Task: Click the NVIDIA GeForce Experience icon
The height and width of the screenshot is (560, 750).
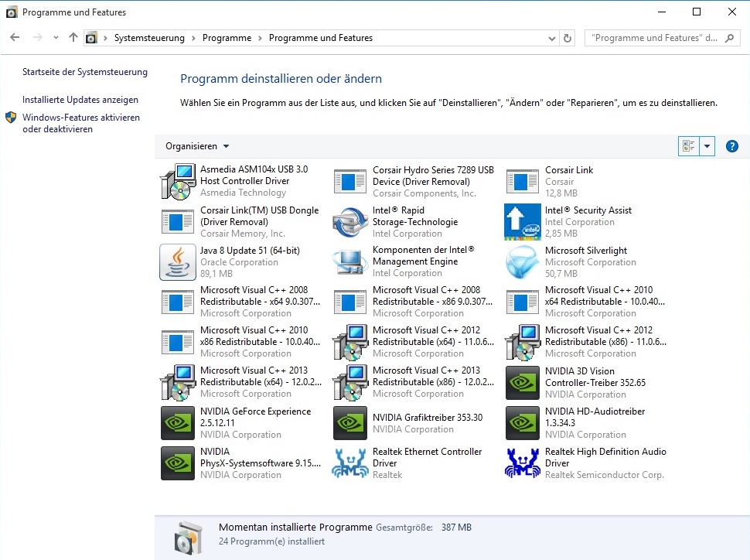Action: 178,422
